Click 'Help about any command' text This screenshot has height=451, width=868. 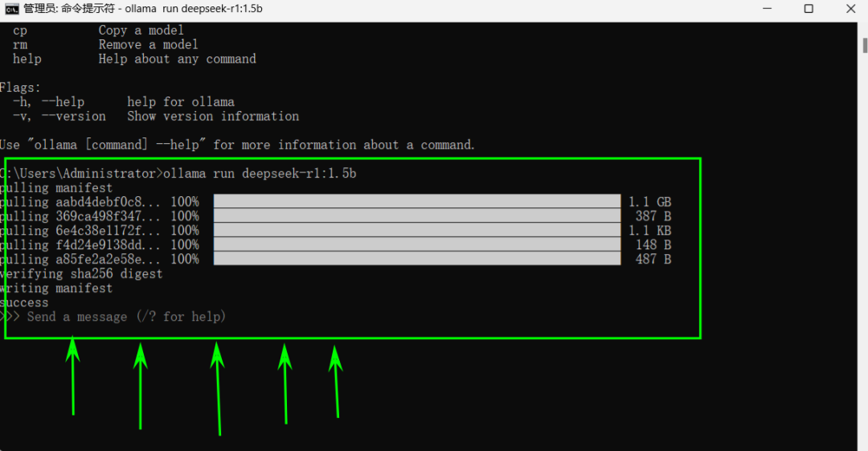(177, 59)
